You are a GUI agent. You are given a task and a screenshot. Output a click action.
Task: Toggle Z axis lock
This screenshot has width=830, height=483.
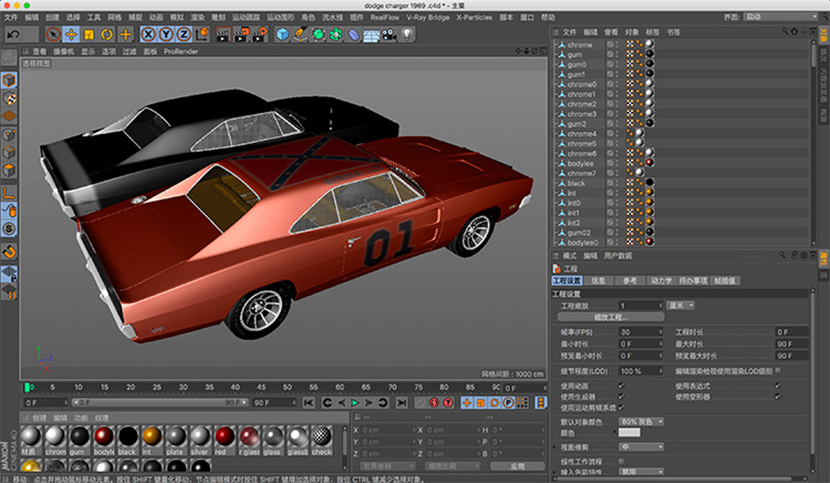(184, 35)
